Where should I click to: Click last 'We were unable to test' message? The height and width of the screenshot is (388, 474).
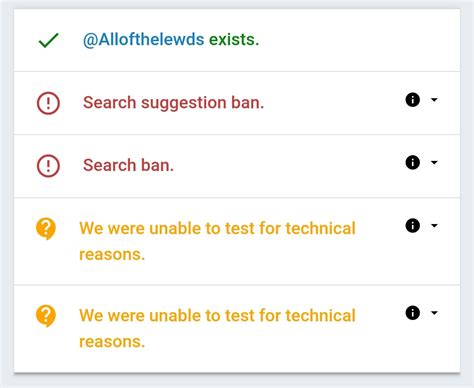click(x=217, y=329)
